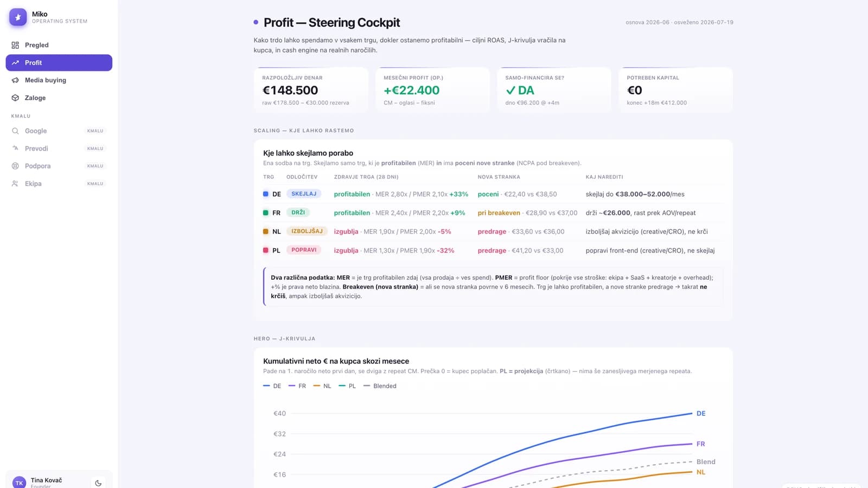Click 'raw €178.500 – €30.000 rezerva' subtext
The width and height of the screenshot is (868, 488).
coord(306,103)
